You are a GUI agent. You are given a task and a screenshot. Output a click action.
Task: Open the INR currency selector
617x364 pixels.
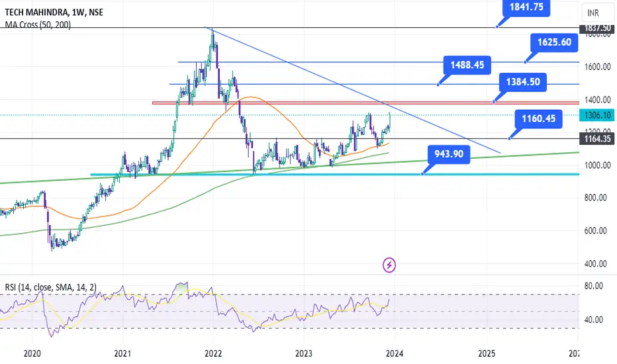597,13
